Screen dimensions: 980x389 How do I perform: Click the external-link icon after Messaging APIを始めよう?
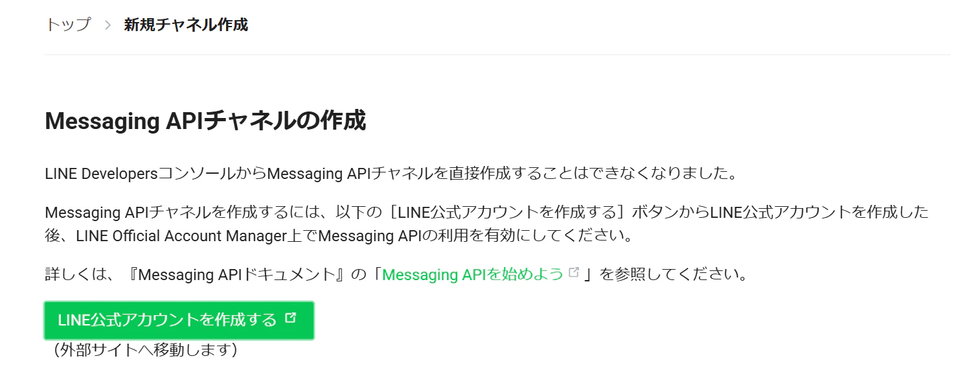pos(573,273)
